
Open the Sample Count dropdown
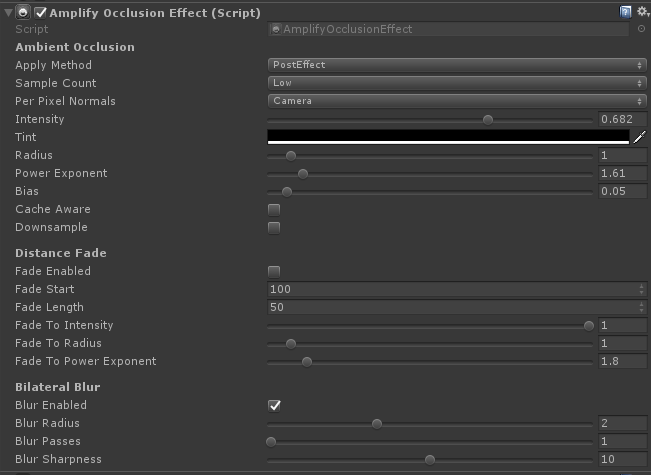click(457, 83)
